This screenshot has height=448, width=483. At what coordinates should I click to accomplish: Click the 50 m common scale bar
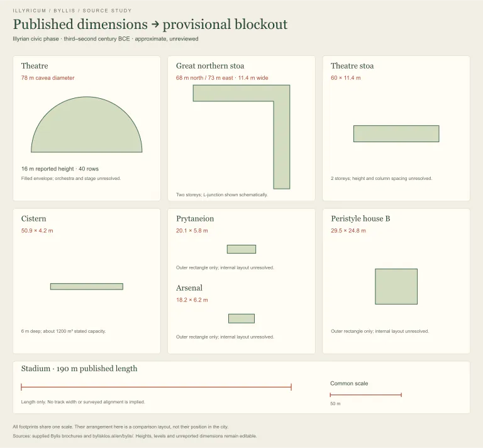click(365, 395)
